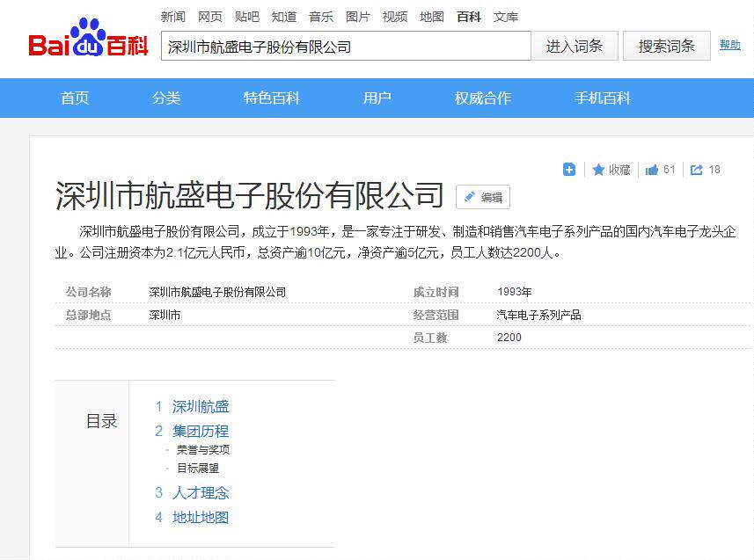Open 文库 in top navigation
The height and width of the screenshot is (560, 754).
coord(506,17)
